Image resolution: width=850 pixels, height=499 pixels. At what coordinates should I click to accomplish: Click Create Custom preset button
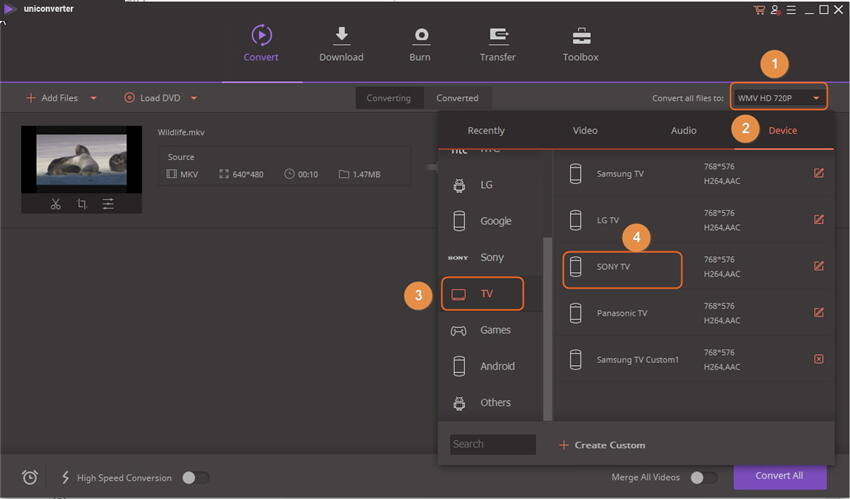(x=602, y=445)
